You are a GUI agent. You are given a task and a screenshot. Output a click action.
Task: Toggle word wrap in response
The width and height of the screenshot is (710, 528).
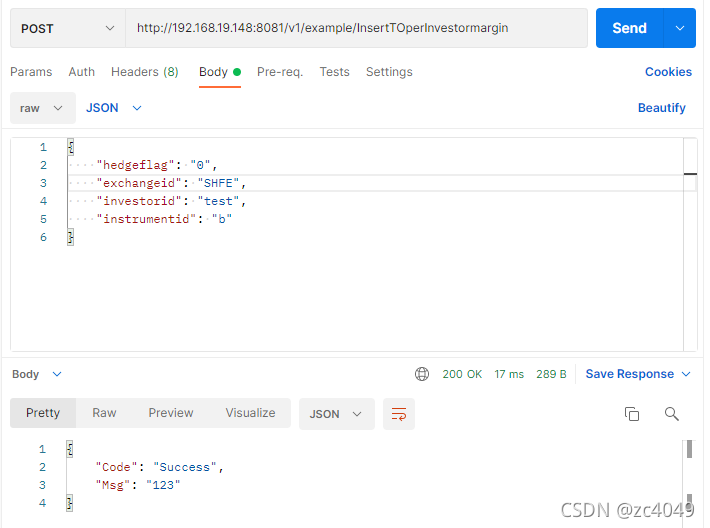coord(398,414)
